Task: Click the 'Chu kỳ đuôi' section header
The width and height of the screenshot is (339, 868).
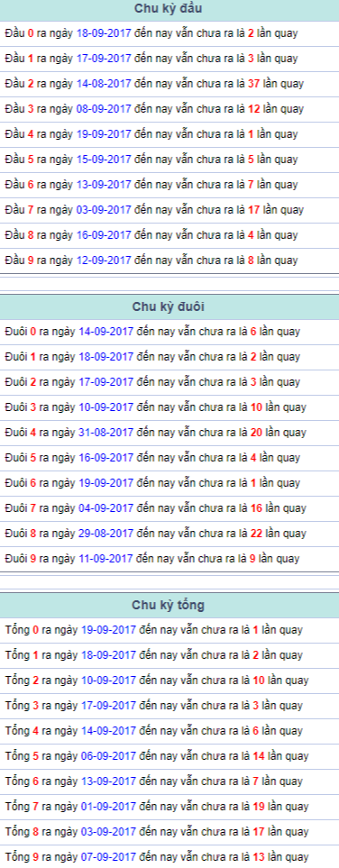Action: coord(169,307)
